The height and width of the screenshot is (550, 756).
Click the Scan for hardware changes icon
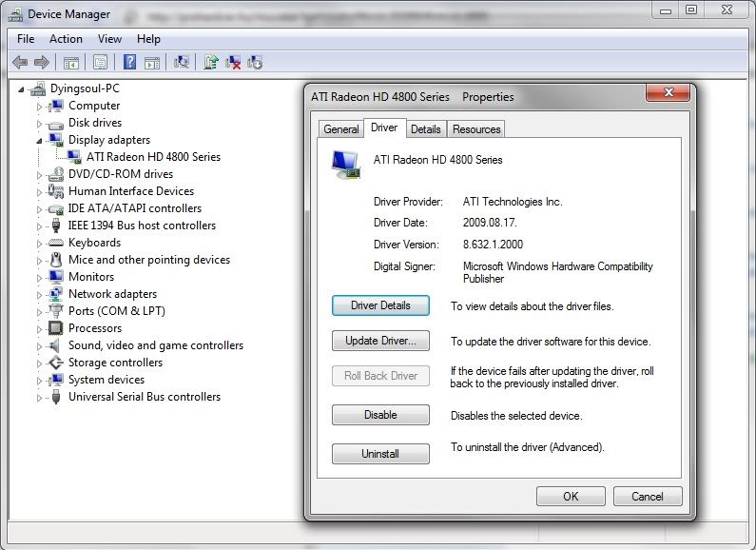tap(182, 62)
